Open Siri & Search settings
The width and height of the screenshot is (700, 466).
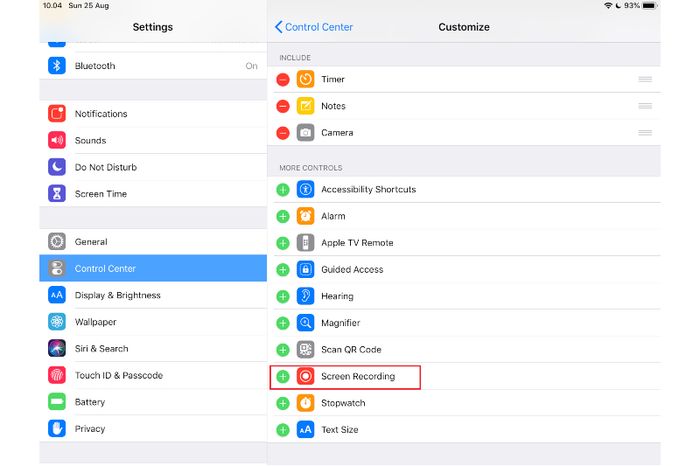(x=153, y=348)
